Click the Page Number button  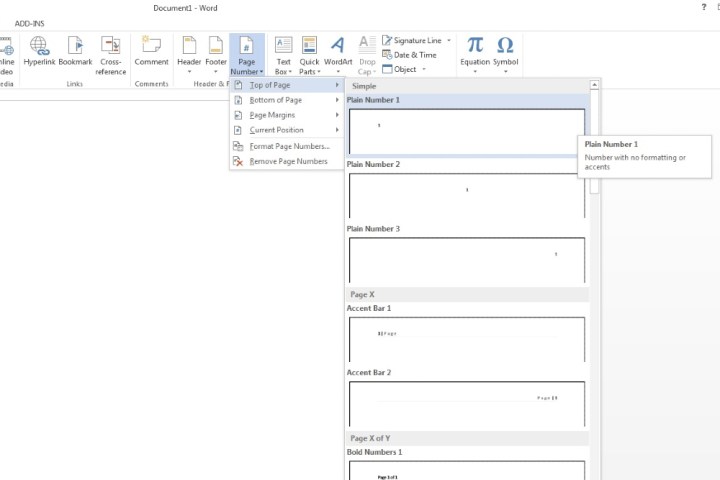tap(247, 55)
